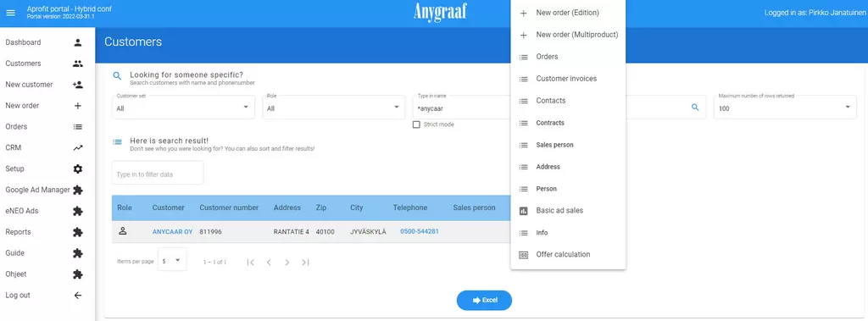Click the Dashboard person icon
The image size is (868, 321).
click(x=78, y=42)
